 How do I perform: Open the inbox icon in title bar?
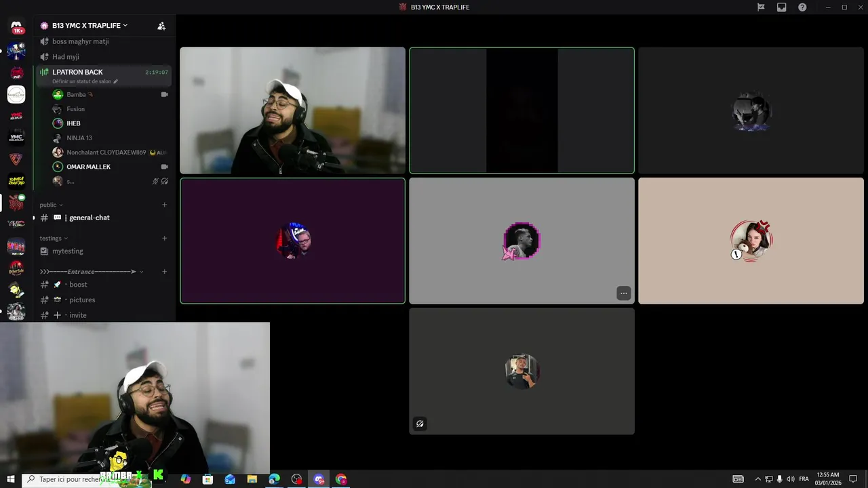(x=781, y=7)
